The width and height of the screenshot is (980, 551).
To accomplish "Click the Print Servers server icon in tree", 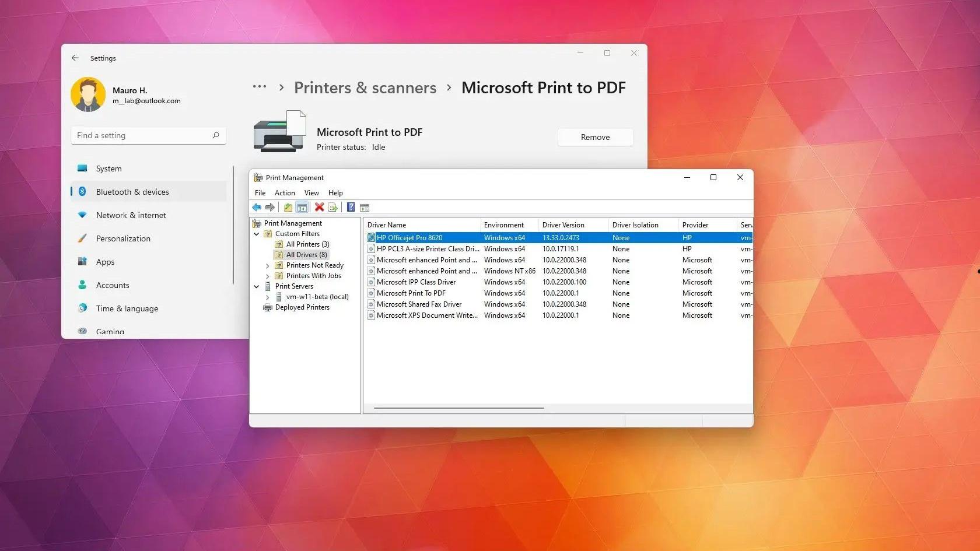I will [x=268, y=286].
